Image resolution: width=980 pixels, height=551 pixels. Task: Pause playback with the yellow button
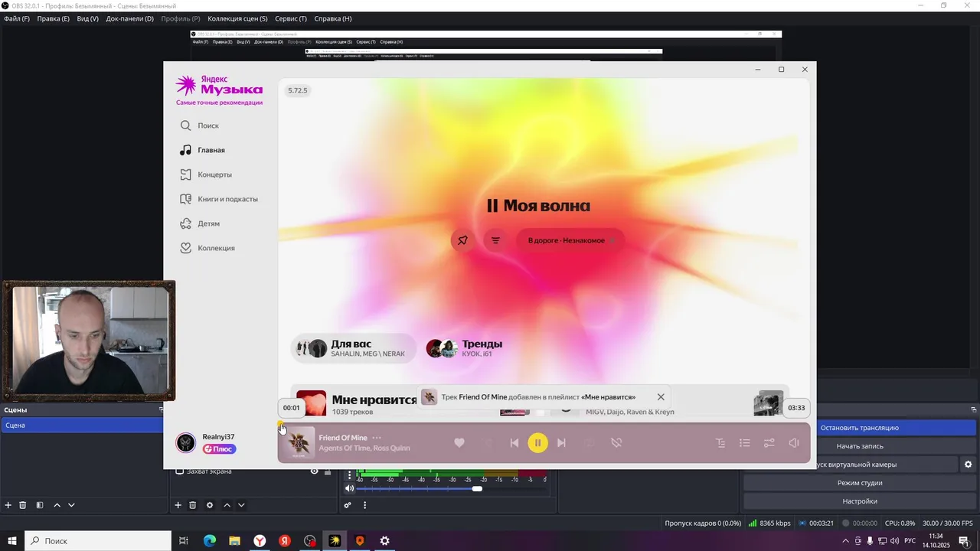pyautogui.click(x=537, y=443)
